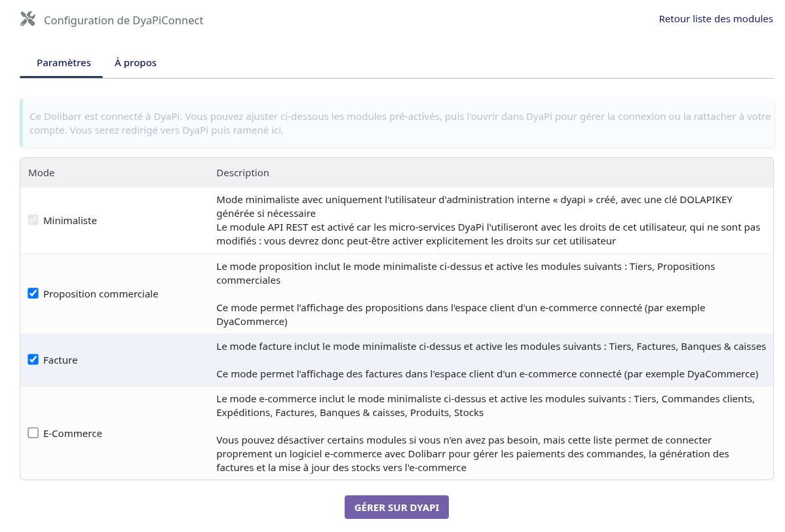Click the Mode column header
The image size is (785, 532).
[41, 173]
